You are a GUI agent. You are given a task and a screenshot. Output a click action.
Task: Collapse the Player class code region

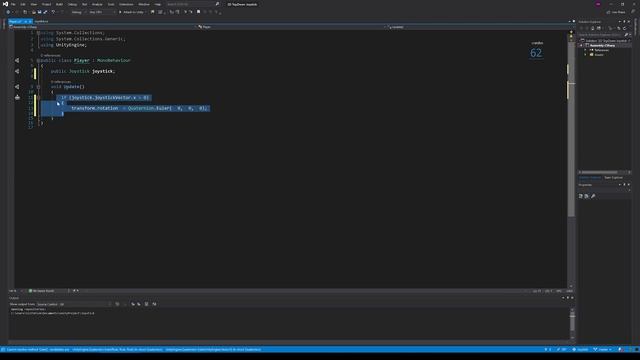coord(38,60)
